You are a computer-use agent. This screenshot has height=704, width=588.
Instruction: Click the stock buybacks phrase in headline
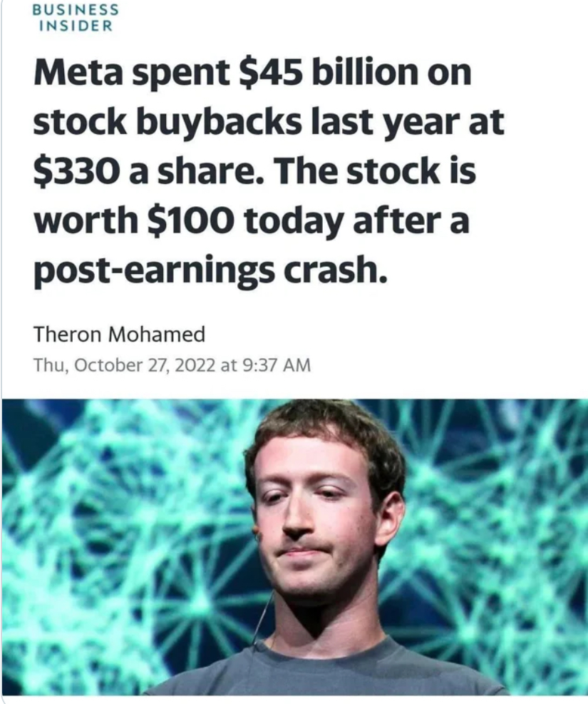click(167, 123)
